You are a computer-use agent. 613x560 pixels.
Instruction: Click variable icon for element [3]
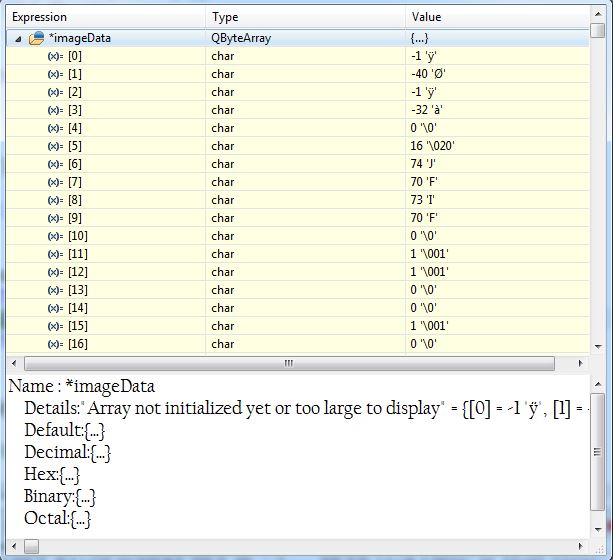pos(55,110)
